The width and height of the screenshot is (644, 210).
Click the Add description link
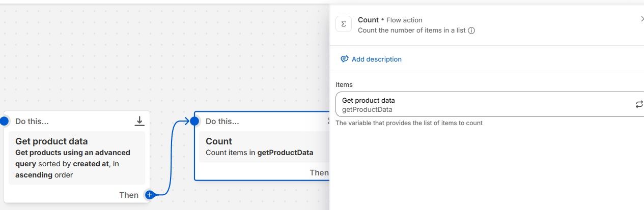pos(376,59)
